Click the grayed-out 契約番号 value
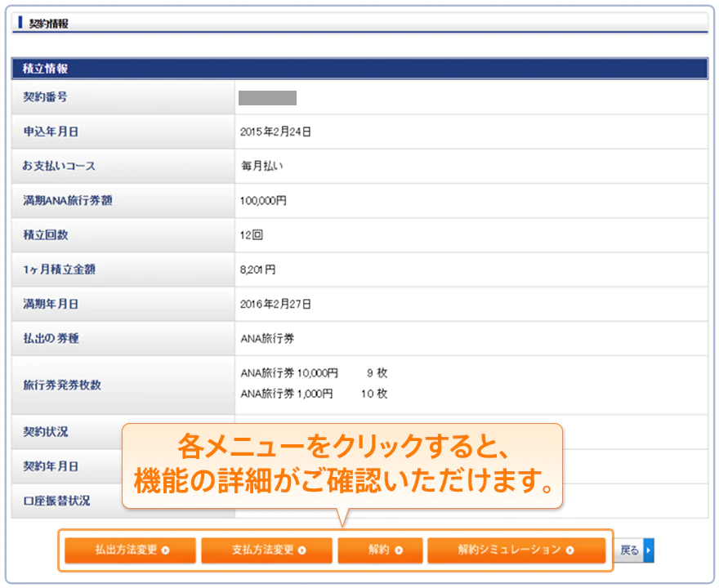Screen dimensions: 719x588 [267, 98]
